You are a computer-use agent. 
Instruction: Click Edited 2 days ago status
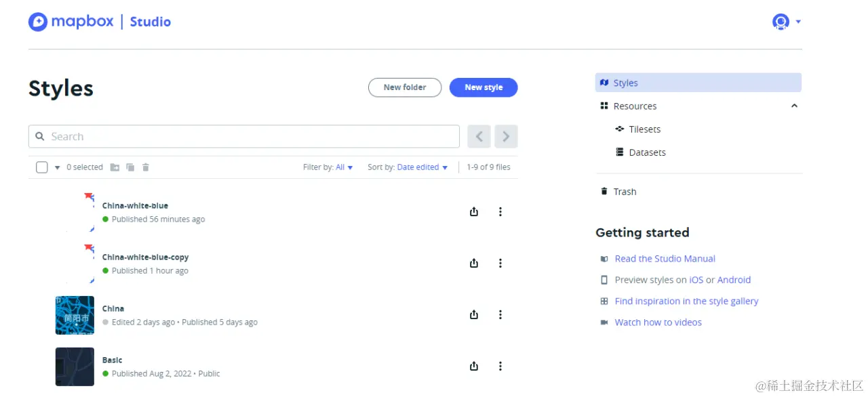[x=143, y=322]
